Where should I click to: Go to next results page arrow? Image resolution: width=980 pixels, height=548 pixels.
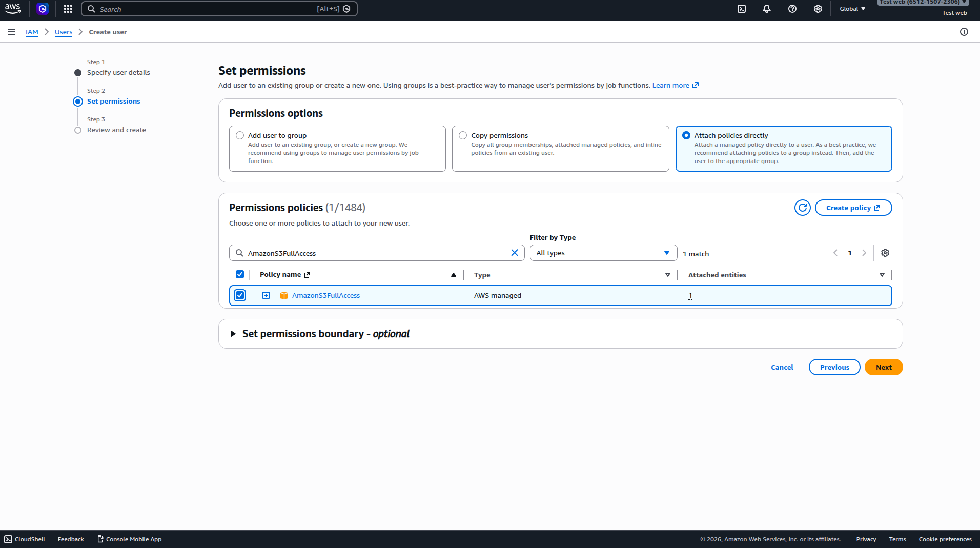(x=864, y=253)
